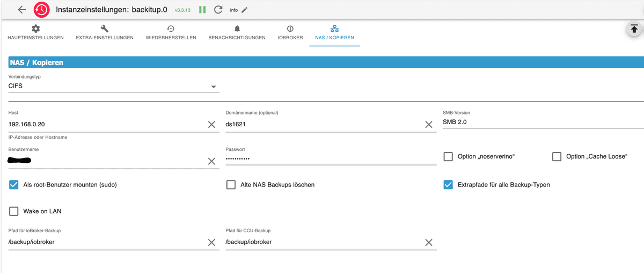644x273 pixels.
Task: Toggle the Wake on LAN checkbox
Action: (14, 211)
